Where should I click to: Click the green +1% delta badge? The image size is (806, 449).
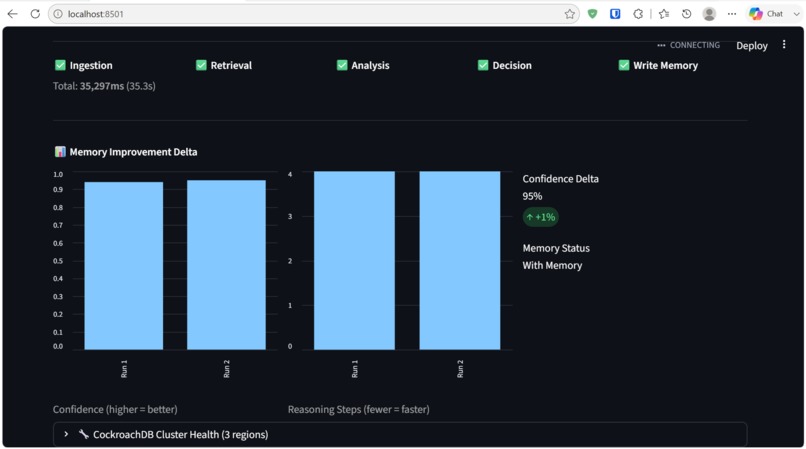coord(540,217)
